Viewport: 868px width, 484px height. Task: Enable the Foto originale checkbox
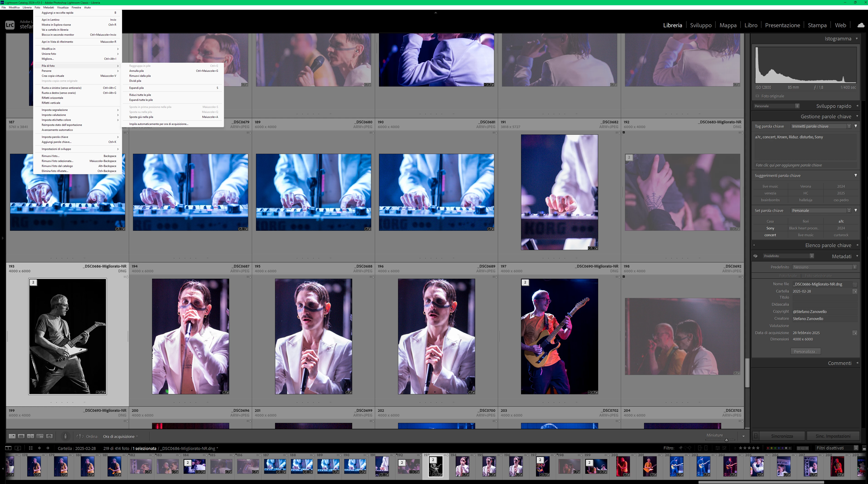(x=757, y=96)
